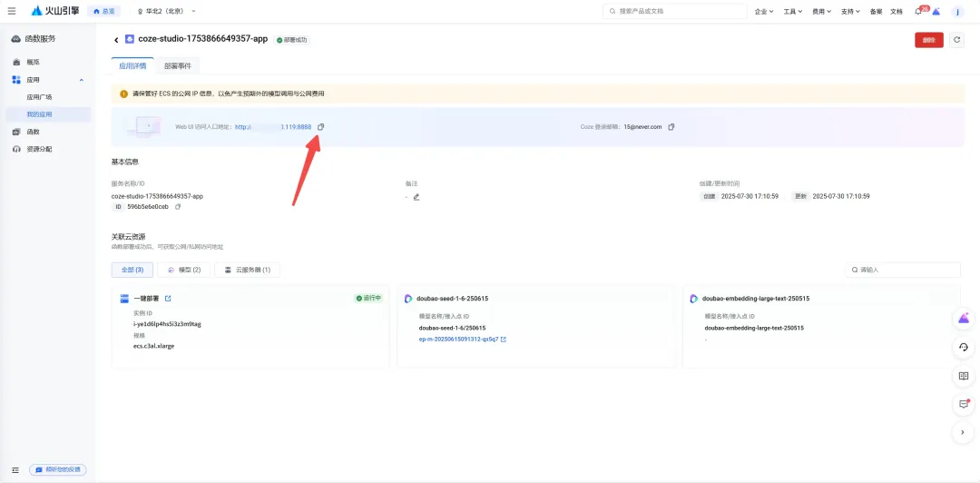Open the documentation book floating button
The width and height of the screenshot is (980, 483).
click(963, 376)
